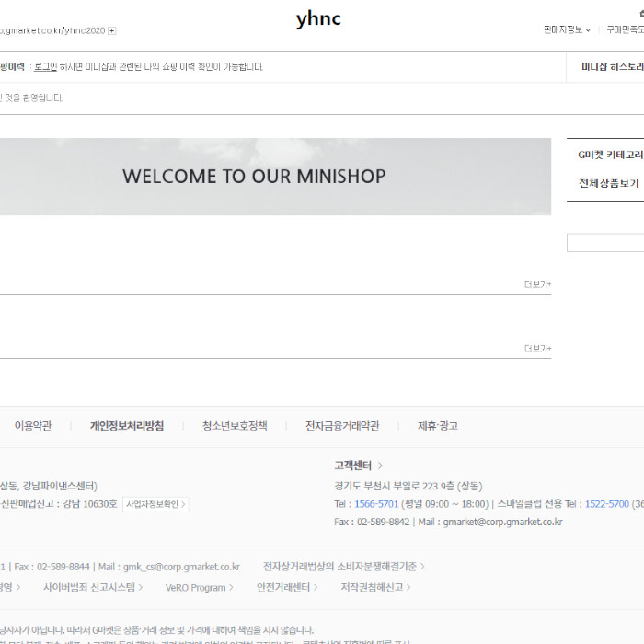This screenshot has height=644, width=644.
Task: Click the minishop search input field
Action: click(x=605, y=243)
